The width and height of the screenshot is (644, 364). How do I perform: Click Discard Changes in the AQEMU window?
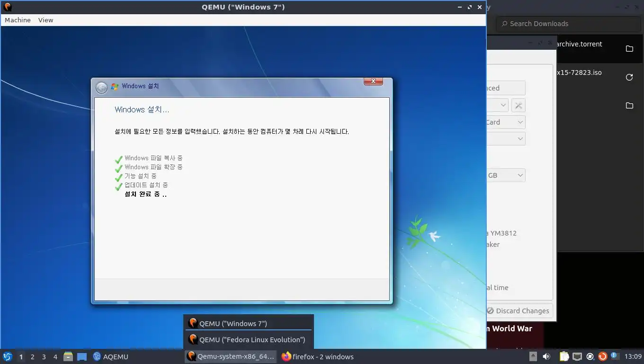[519, 311]
